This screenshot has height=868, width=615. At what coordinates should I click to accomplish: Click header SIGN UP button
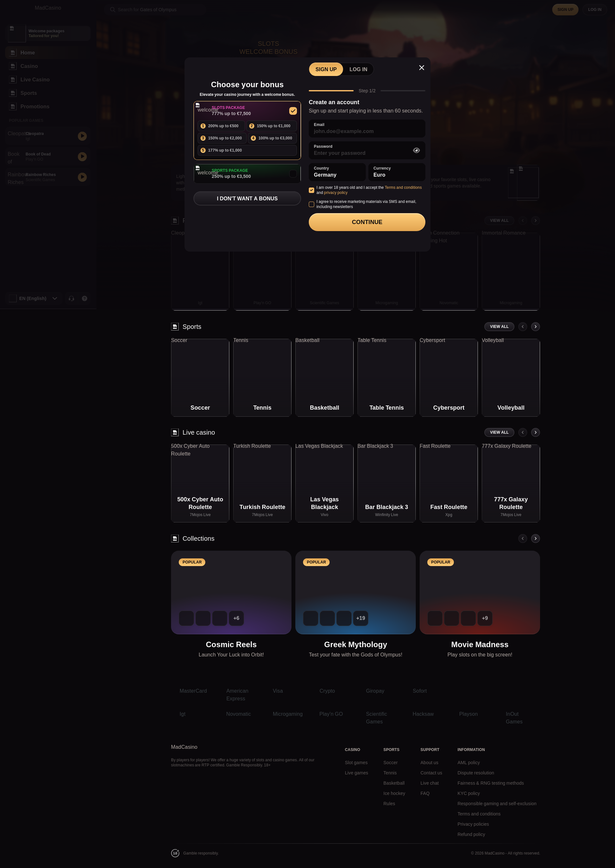(565, 10)
